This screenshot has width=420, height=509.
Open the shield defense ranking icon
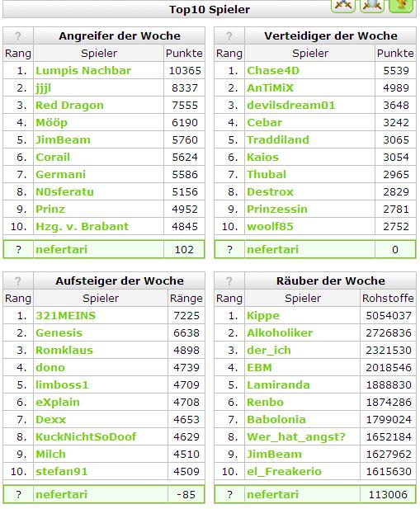click(372, 6)
